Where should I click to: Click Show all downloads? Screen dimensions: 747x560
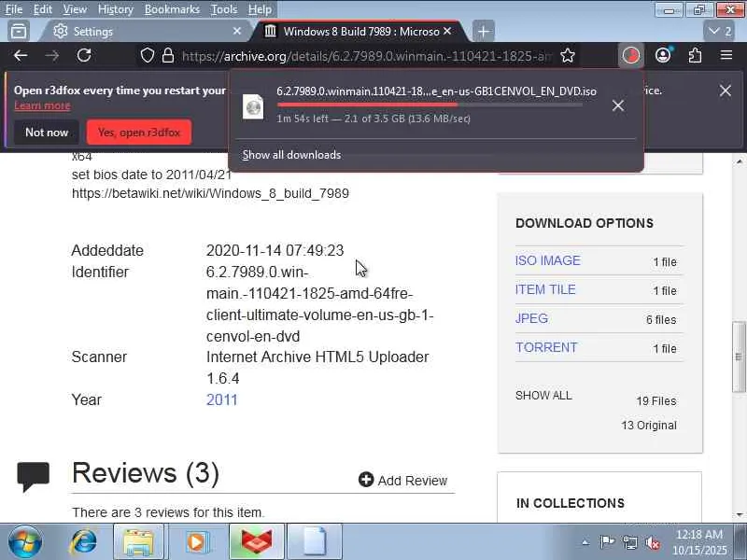pos(291,155)
